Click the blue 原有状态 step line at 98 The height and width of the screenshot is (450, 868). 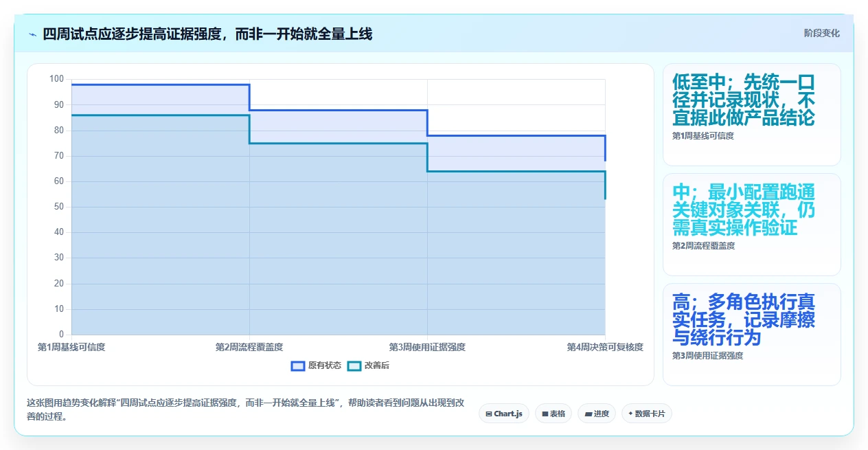click(160, 85)
